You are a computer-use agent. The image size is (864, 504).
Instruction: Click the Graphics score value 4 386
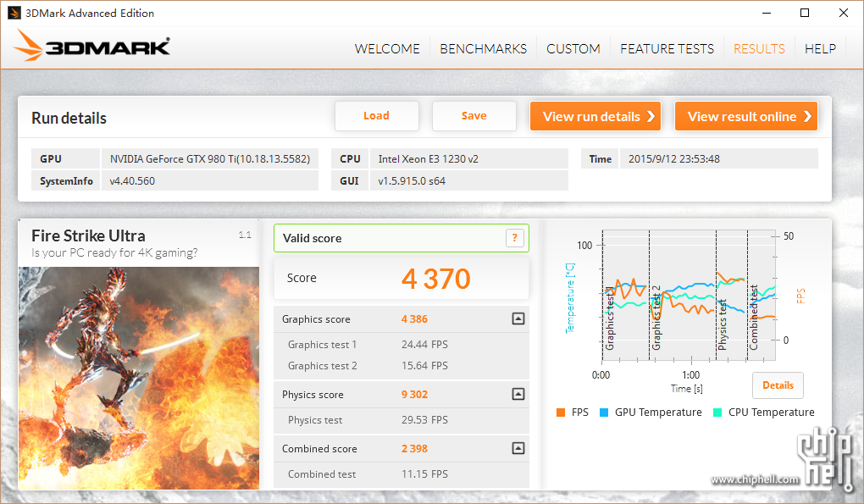pyautogui.click(x=414, y=319)
